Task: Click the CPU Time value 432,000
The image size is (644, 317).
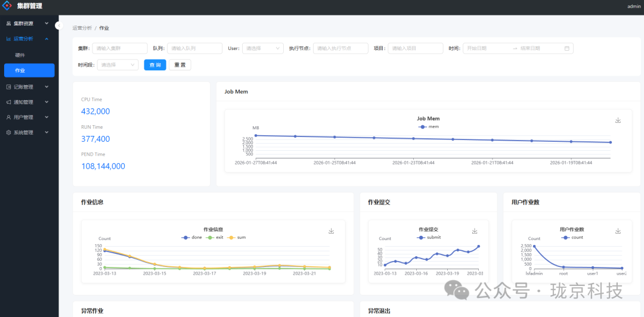Action: click(95, 111)
